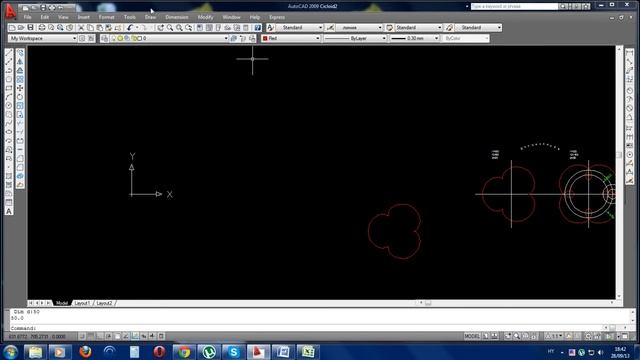Select the Ellipse draw tool
640x360 pixels.
tap(9, 132)
